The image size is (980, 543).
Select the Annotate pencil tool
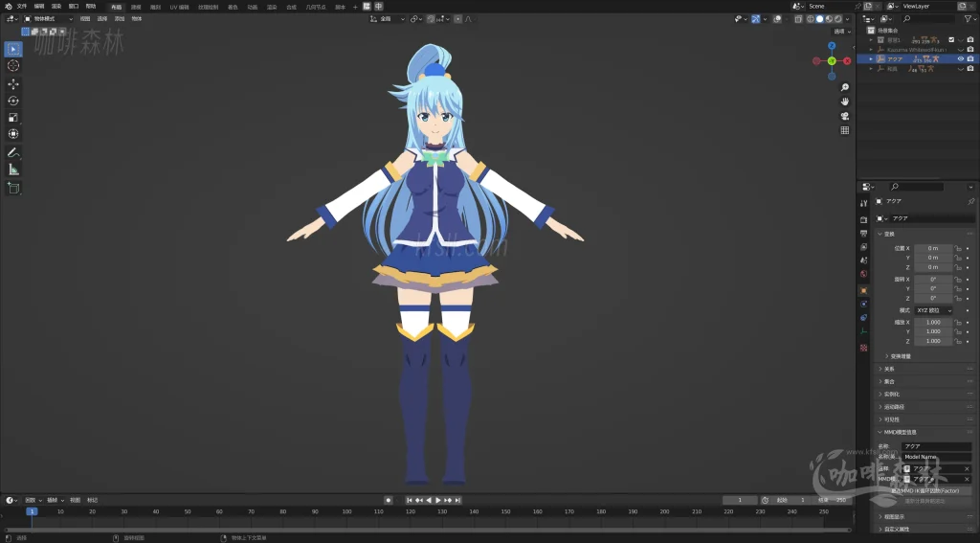point(13,152)
